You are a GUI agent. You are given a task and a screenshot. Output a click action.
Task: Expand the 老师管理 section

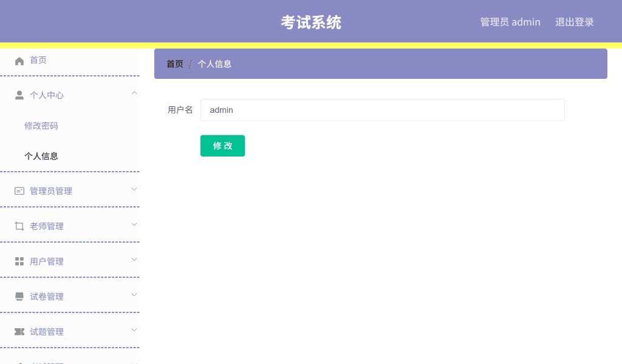coord(134,223)
